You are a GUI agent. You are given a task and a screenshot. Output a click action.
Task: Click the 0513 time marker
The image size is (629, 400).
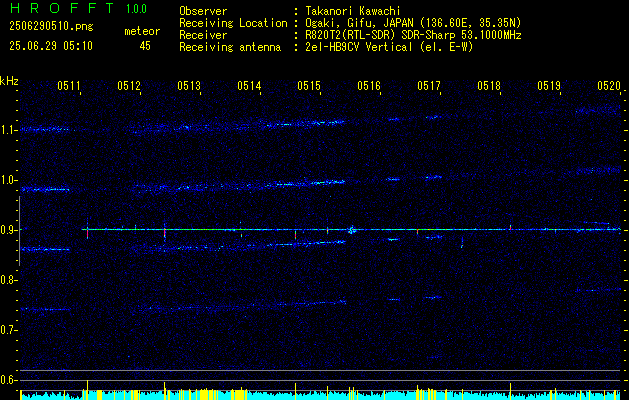(x=189, y=85)
